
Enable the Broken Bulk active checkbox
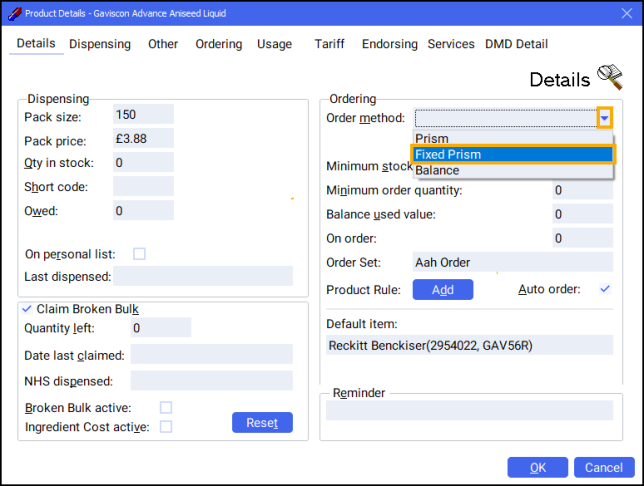click(166, 407)
